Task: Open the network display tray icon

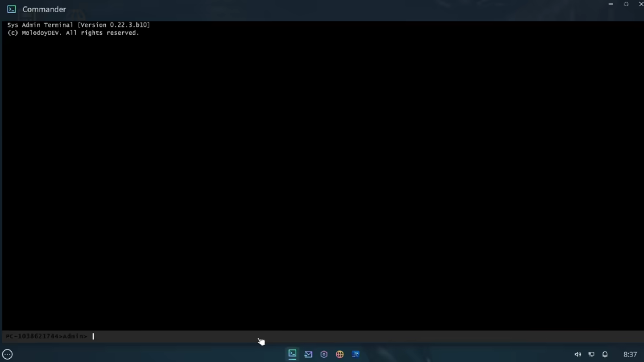Action: pyautogui.click(x=591, y=354)
